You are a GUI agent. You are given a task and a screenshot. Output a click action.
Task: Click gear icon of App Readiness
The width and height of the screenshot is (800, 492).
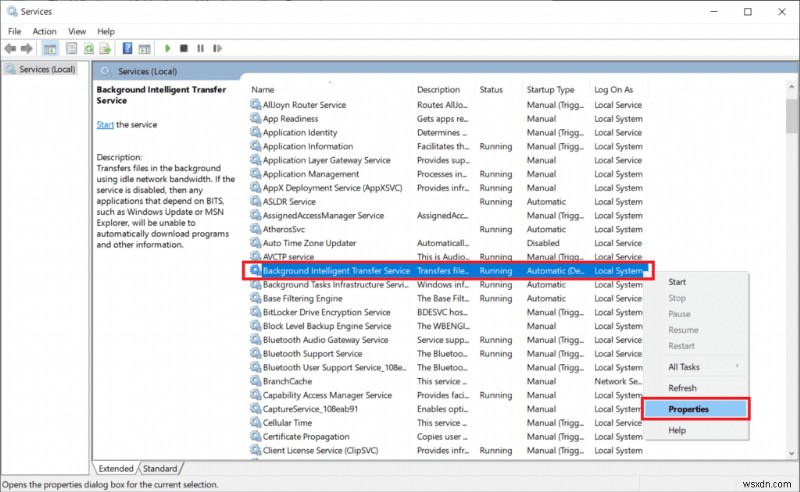click(x=255, y=118)
